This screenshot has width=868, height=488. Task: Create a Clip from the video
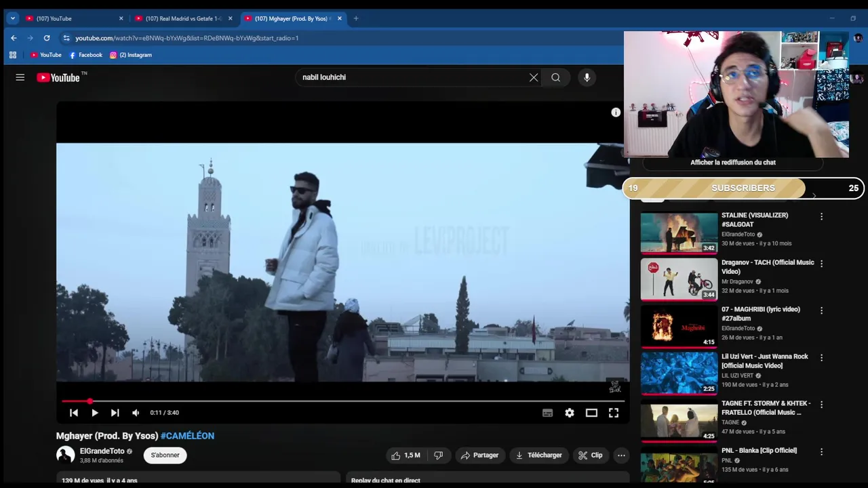(591, 455)
